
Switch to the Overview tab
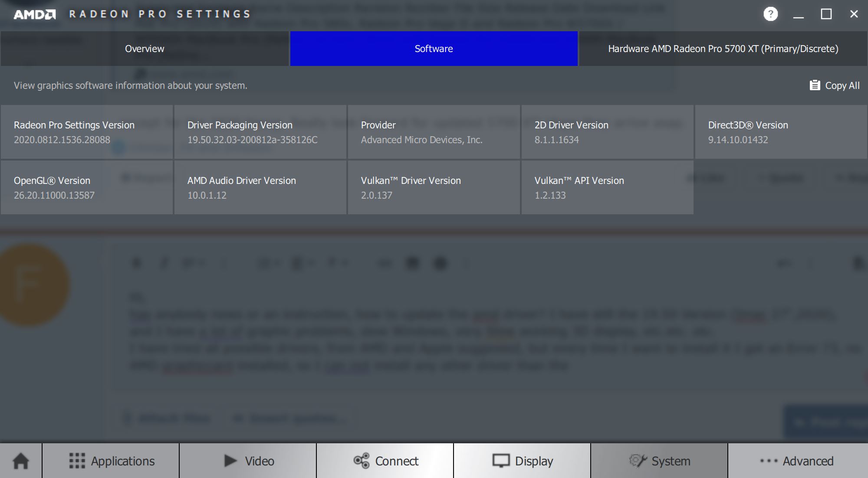(145, 49)
